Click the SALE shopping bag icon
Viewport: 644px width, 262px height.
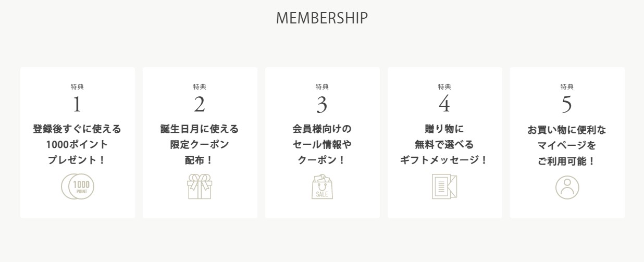(x=322, y=187)
